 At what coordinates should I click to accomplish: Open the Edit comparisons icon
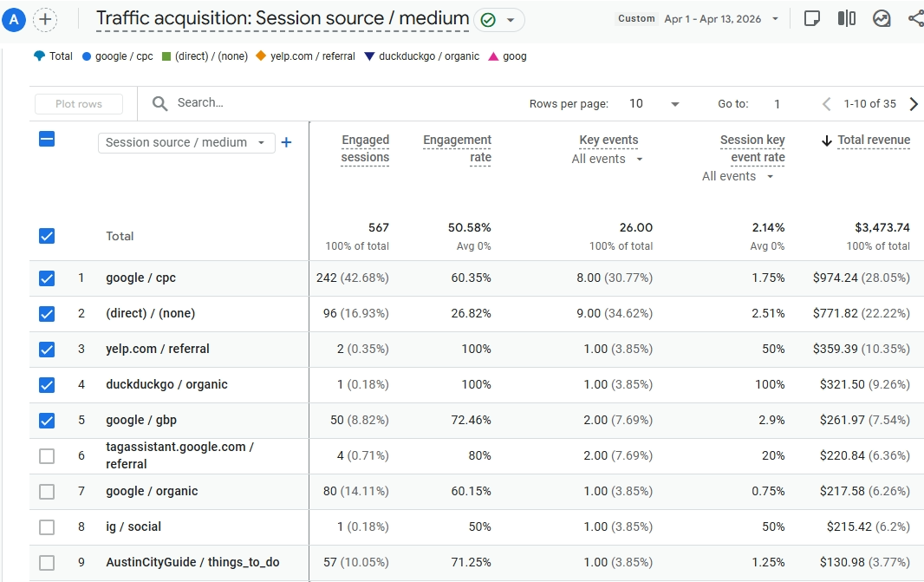tap(846, 17)
